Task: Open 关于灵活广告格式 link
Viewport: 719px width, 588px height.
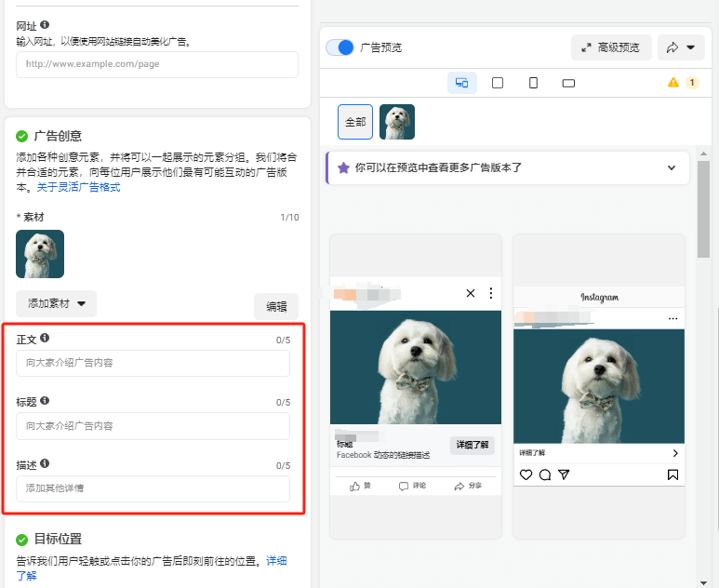Action: pos(78,187)
